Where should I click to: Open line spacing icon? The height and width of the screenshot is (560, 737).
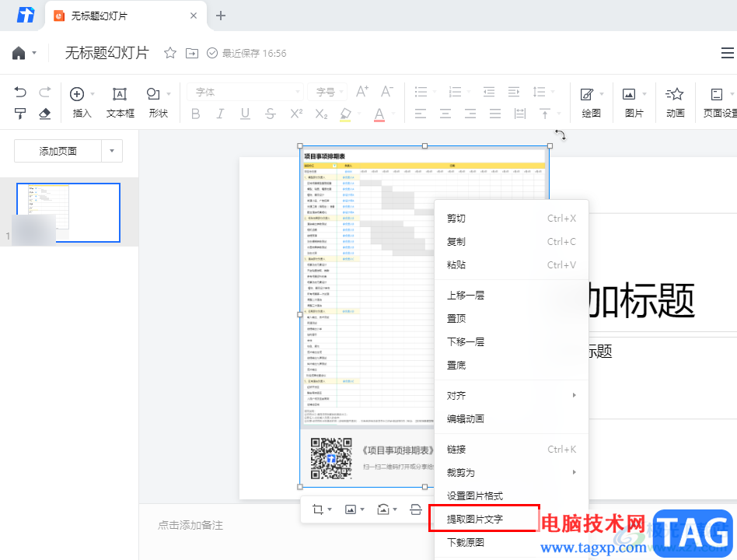(x=539, y=92)
